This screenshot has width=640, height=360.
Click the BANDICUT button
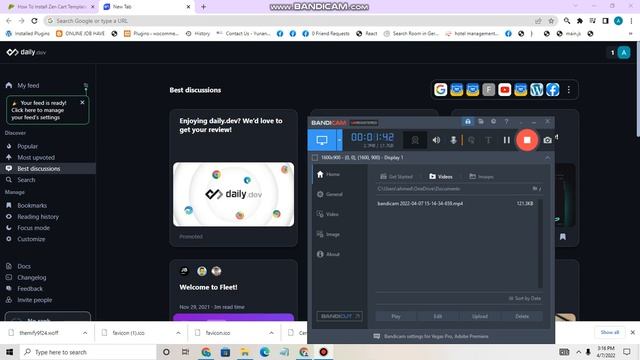340,316
